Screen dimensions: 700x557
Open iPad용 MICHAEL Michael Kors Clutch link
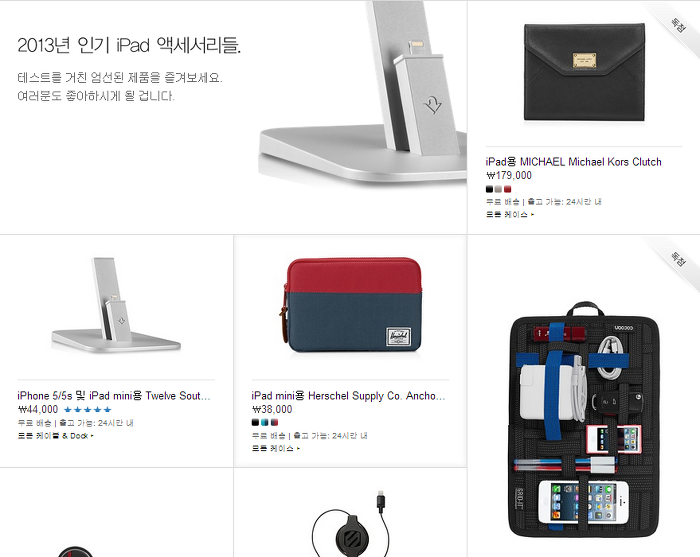574,162
